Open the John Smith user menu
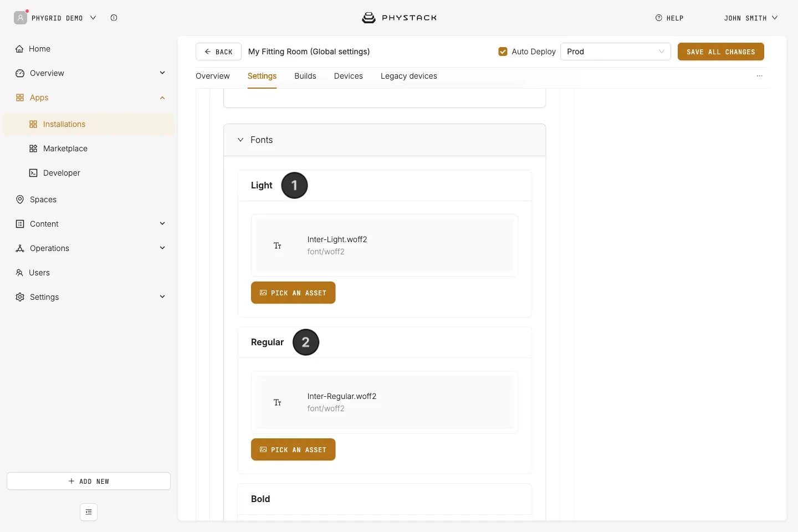Screen dimensions: 798x532 click(x=751, y=18)
